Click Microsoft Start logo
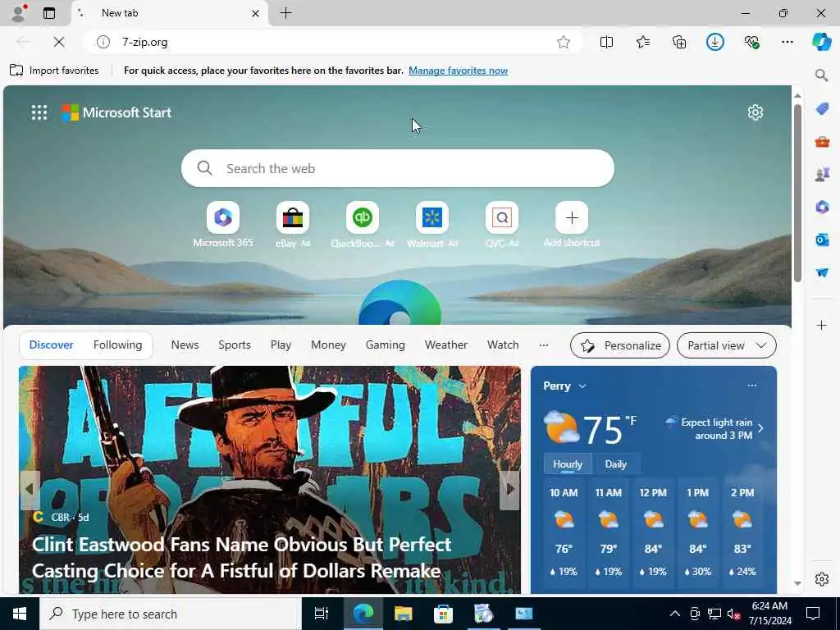Viewport: 840px width, 630px height. (116, 112)
